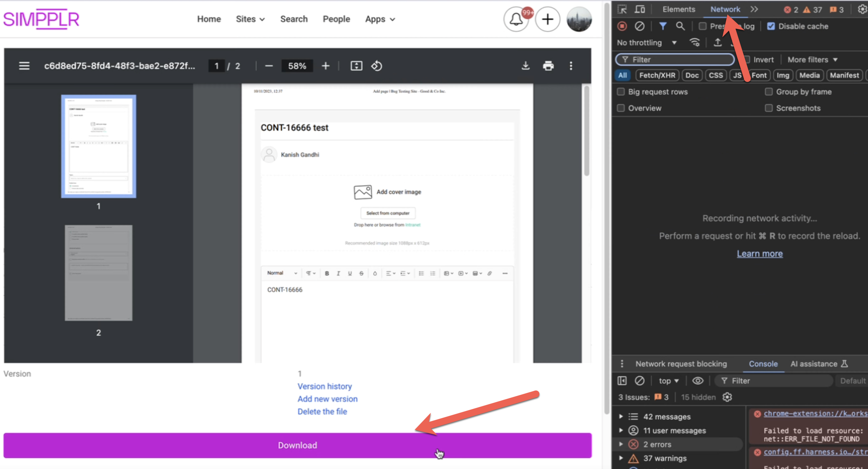Uncheck the Disable cache checkbox
Screen dimensions: 868x469
tap(771, 26)
